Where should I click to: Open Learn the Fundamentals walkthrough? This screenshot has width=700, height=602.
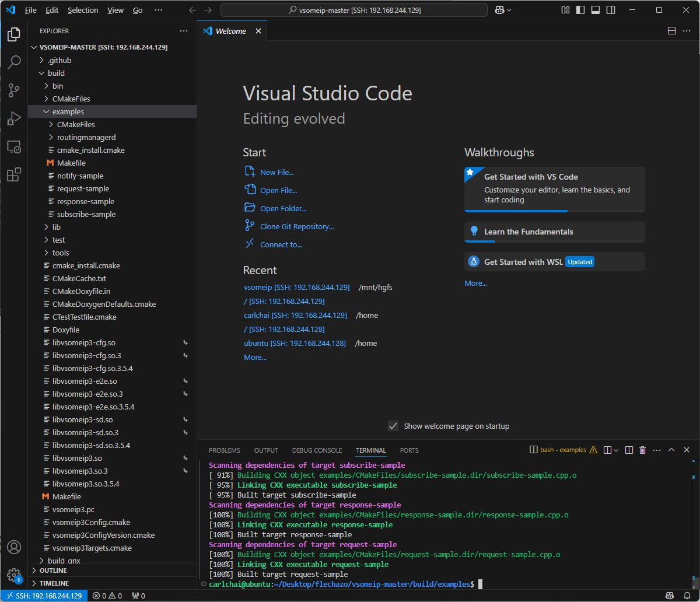(x=555, y=232)
